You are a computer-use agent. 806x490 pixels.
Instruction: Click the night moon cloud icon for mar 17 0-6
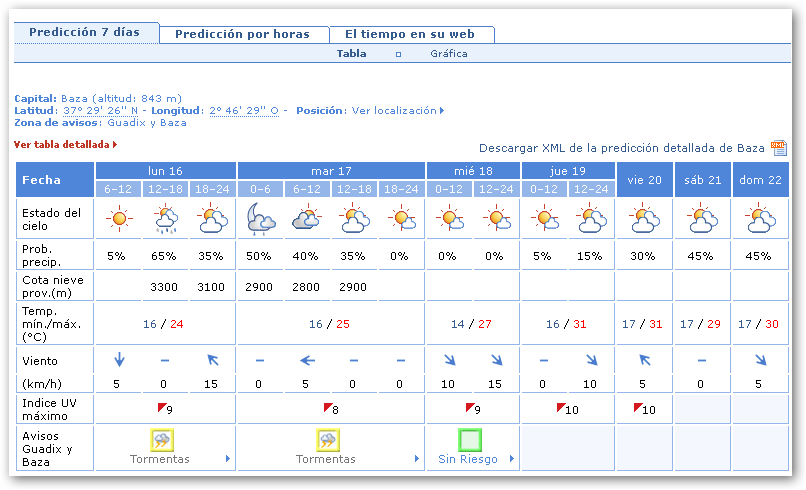pos(260,217)
